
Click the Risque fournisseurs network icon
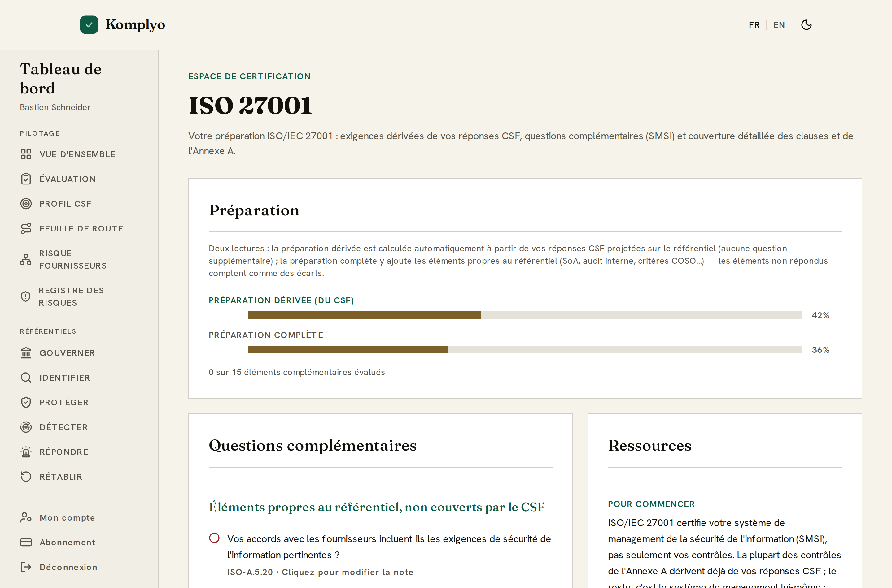click(25, 260)
